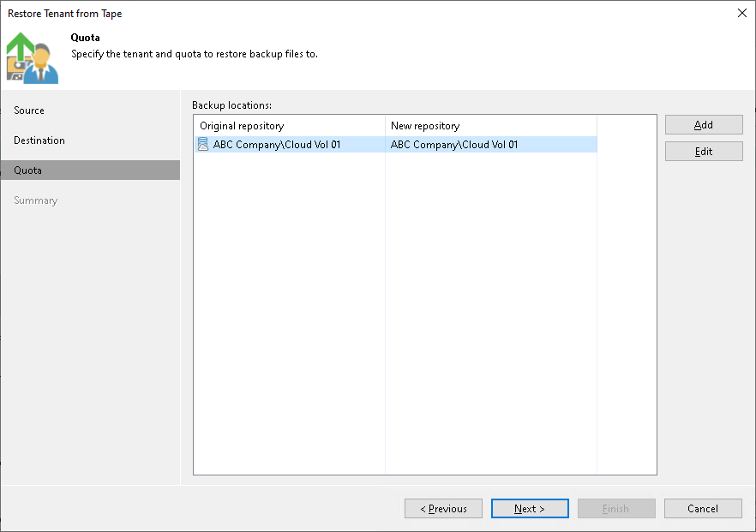Click the Restore Tenant wizard graphic icon
The image size is (756, 532).
tap(32, 57)
